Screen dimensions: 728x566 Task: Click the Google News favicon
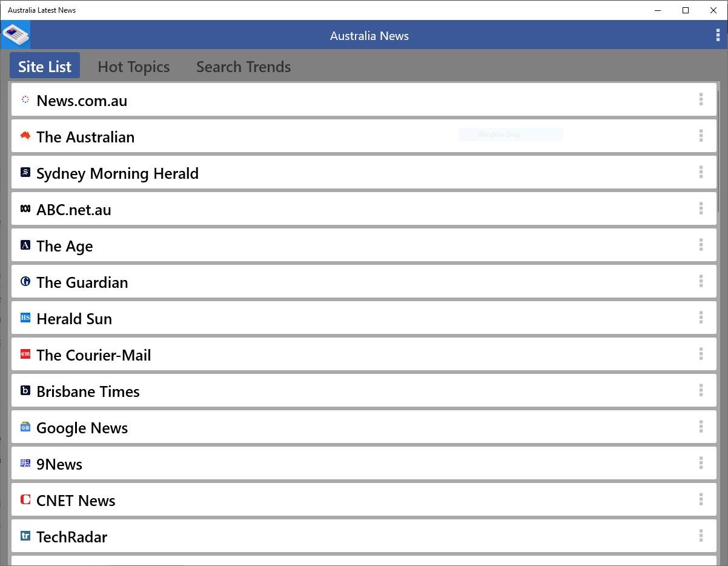(25, 427)
